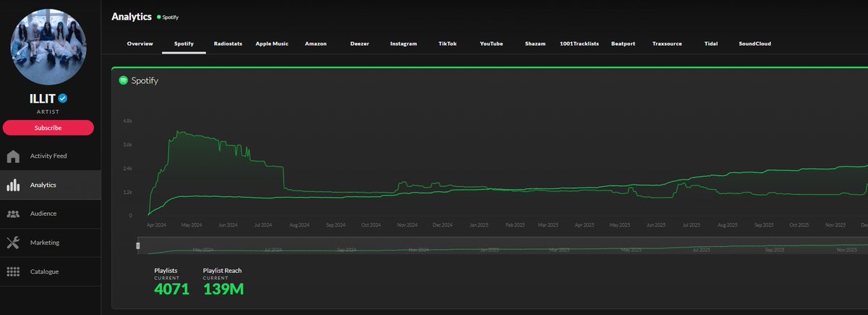
Task: Open the Apple Music tab
Action: (x=272, y=43)
